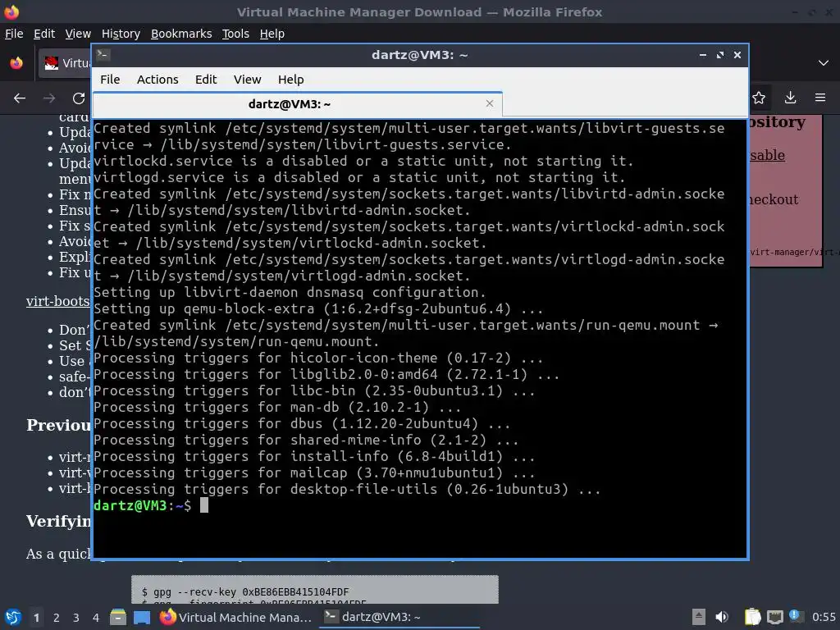Viewport: 840px width, 630px height.
Task: Open the clipboard manager tray icon
Action: pos(752,617)
